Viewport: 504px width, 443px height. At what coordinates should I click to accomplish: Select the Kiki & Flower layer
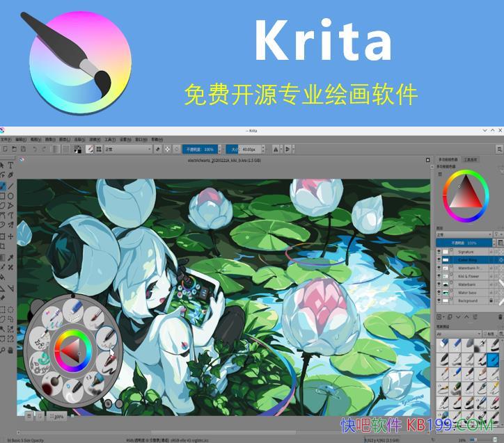tap(468, 276)
